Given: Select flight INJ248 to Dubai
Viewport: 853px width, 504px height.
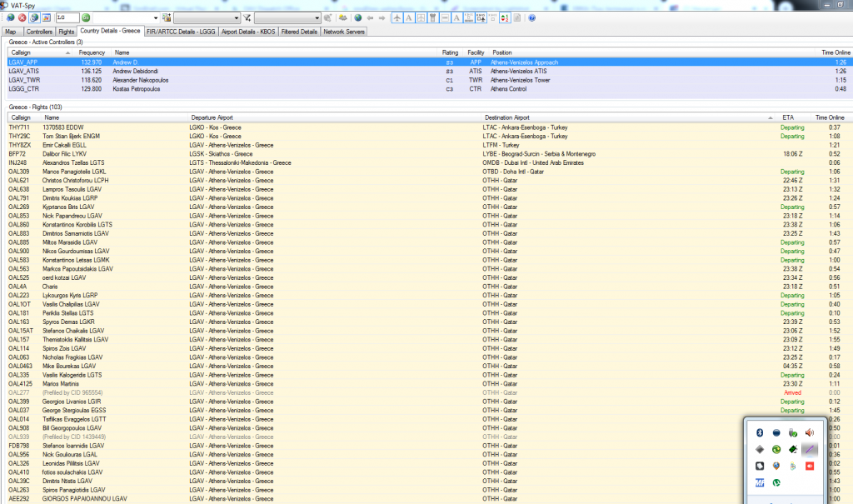Looking at the screenshot, I should [430, 162].
